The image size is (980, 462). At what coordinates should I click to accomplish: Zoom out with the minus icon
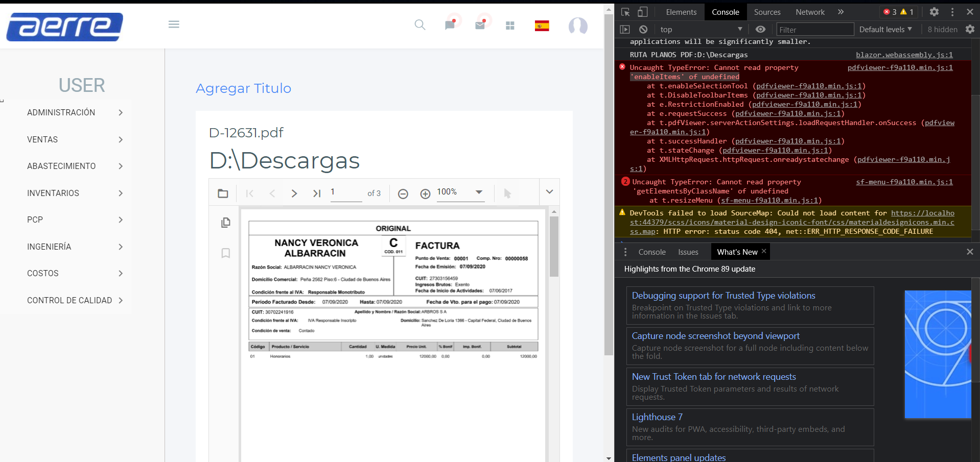point(403,193)
